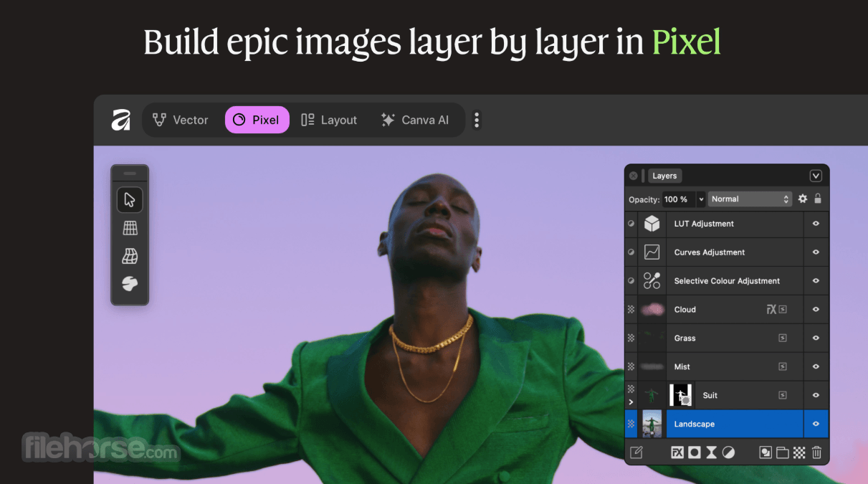The width and height of the screenshot is (868, 484).
Task: Select the Liquify smudge tool in toolbox
Action: (x=130, y=284)
